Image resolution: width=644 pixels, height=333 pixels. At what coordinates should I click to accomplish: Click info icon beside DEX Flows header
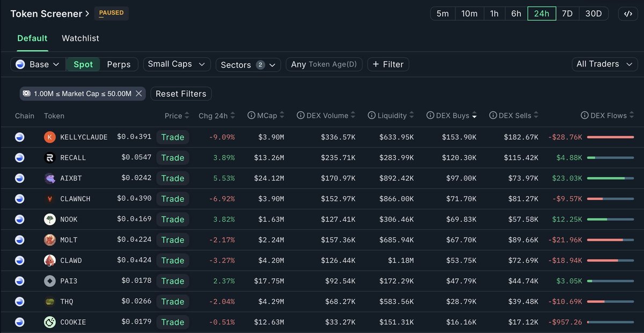coord(584,115)
